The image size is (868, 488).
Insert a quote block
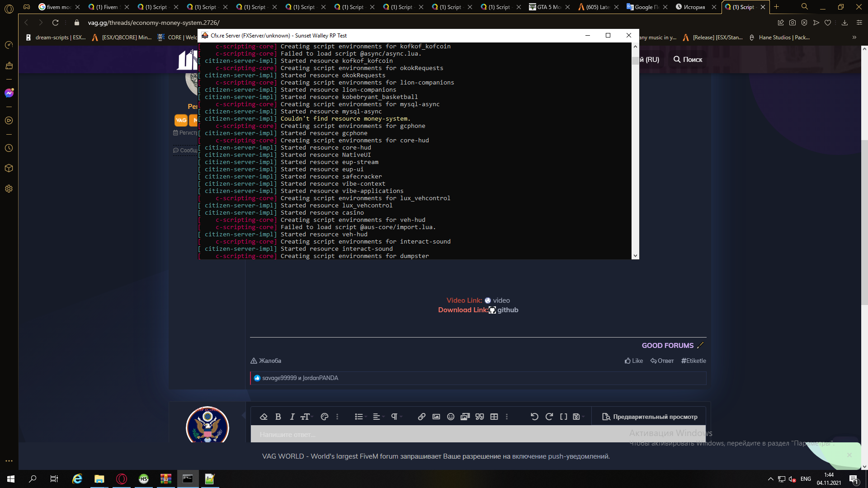click(480, 417)
